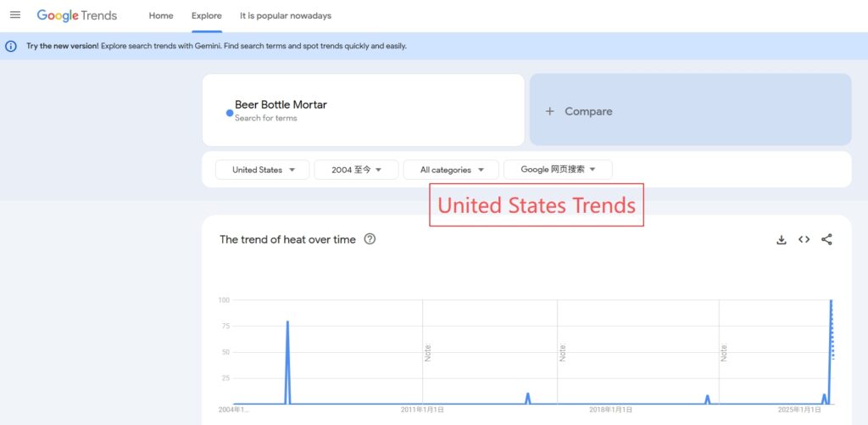This screenshot has height=425, width=868.
Task: Download the trend chart data
Action: [x=782, y=239]
